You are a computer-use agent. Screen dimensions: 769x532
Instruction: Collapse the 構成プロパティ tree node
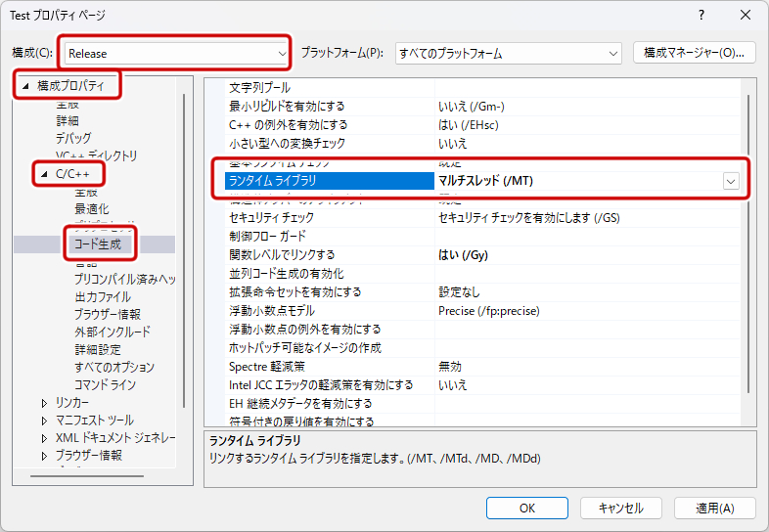25,86
